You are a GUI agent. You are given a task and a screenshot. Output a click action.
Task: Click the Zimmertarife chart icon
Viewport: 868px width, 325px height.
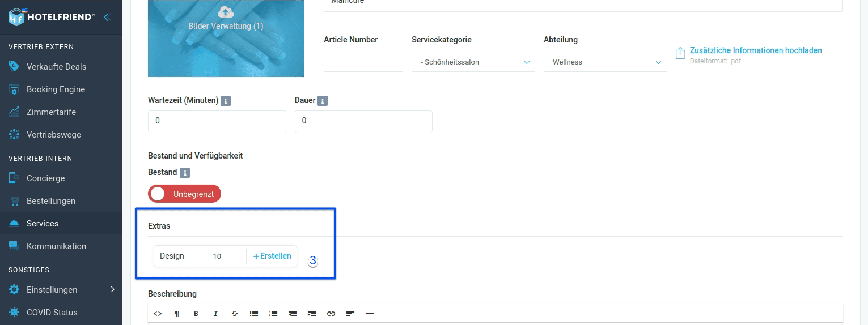(14, 112)
